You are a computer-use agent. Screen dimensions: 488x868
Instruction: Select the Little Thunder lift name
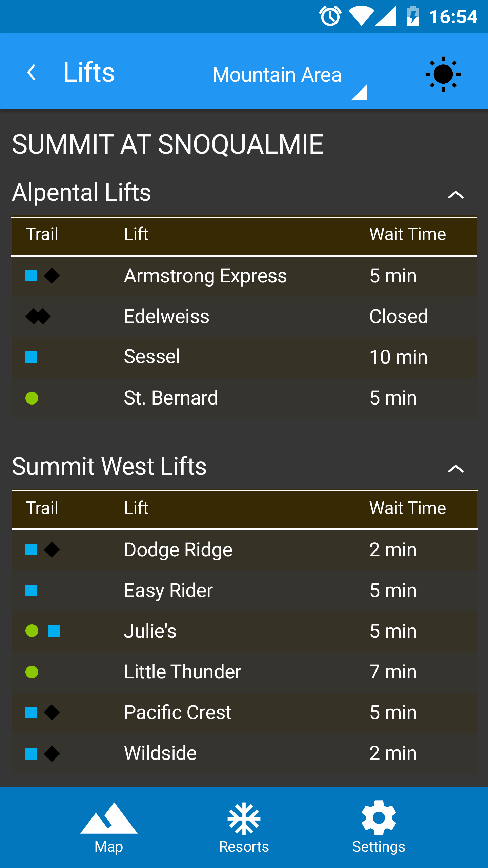(x=183, y=672)
